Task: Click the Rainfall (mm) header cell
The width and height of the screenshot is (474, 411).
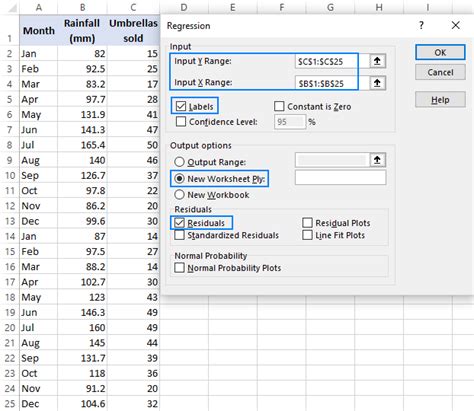Action: point(82,30)
